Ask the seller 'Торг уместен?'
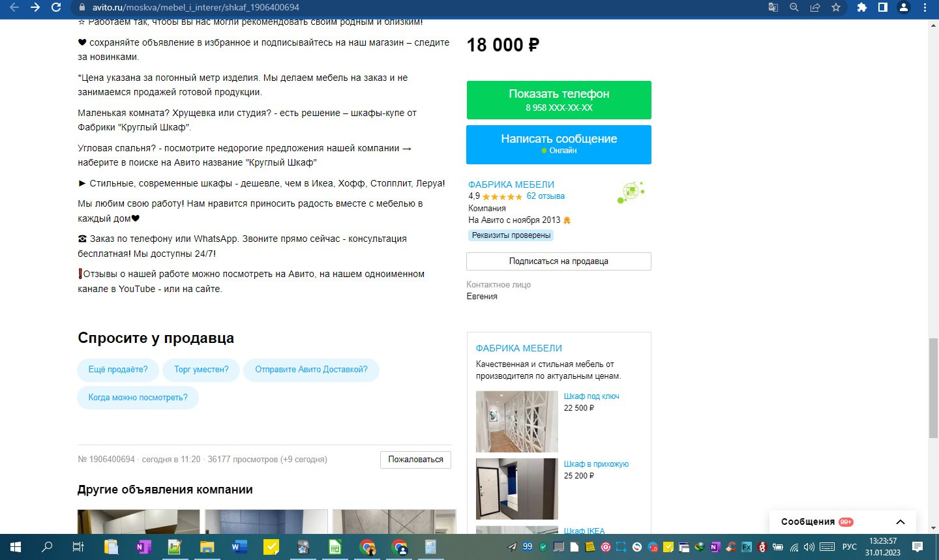Screen dimensions: 939x560 [201, 370]
